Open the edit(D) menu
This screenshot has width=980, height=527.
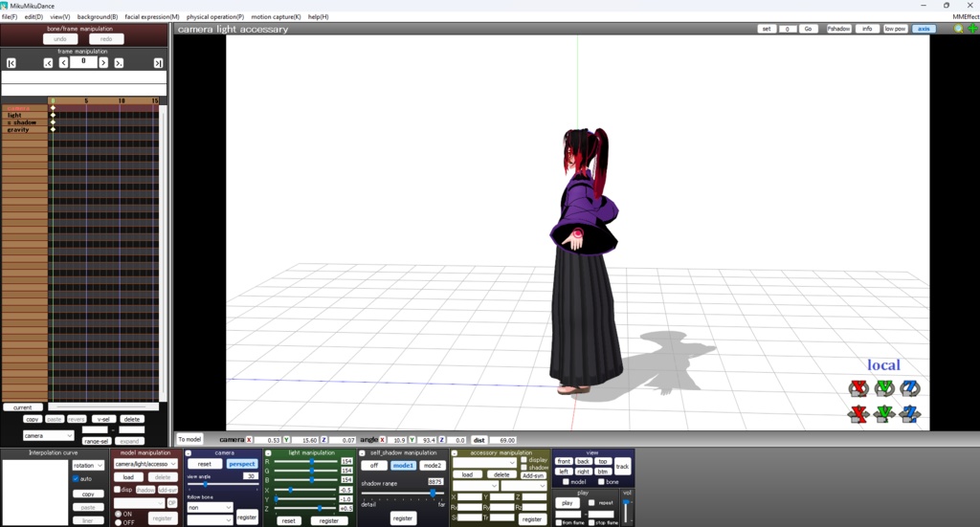(33, 17)
